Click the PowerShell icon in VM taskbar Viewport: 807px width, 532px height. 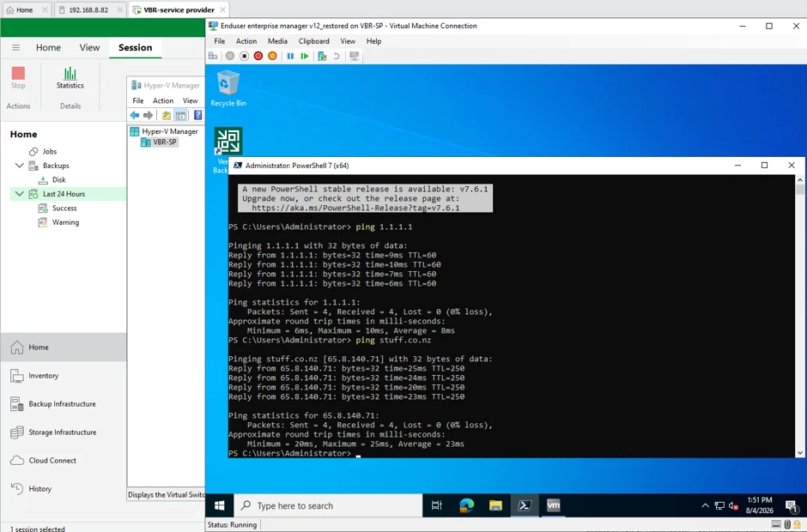pyautogui.click(x=525, y=505)
